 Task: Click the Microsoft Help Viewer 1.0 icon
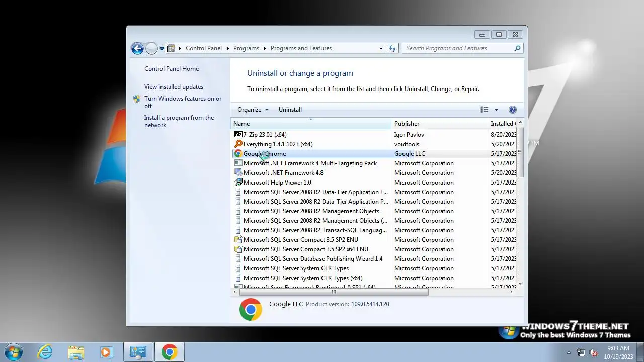238,183
